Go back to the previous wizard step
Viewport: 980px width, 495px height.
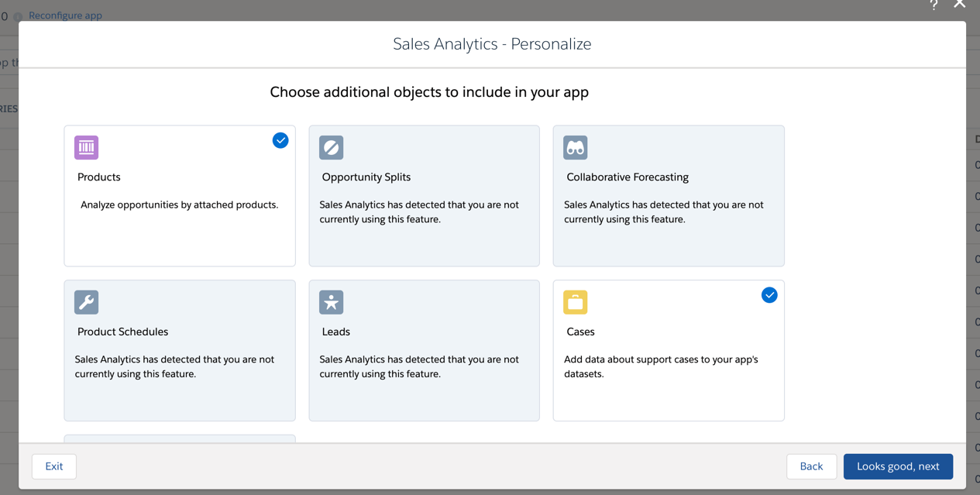pos(811,466)
